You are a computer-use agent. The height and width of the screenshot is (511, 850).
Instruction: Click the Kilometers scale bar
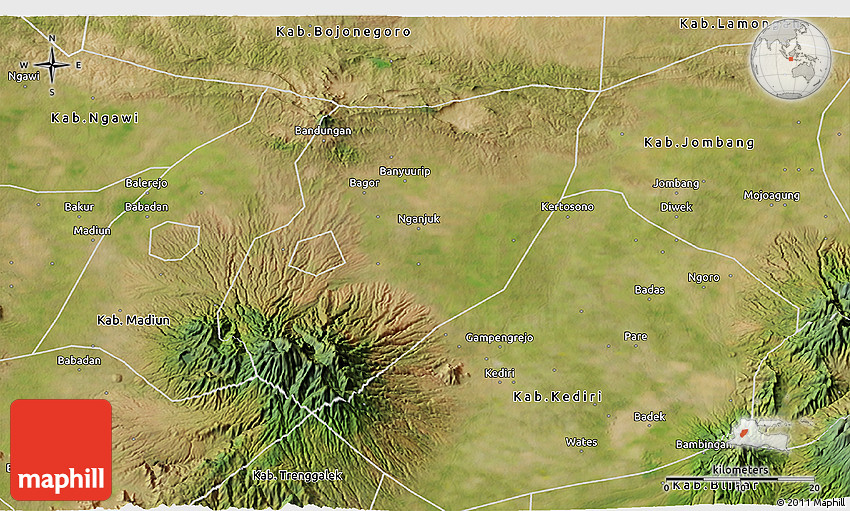click(x=740, y=479)
